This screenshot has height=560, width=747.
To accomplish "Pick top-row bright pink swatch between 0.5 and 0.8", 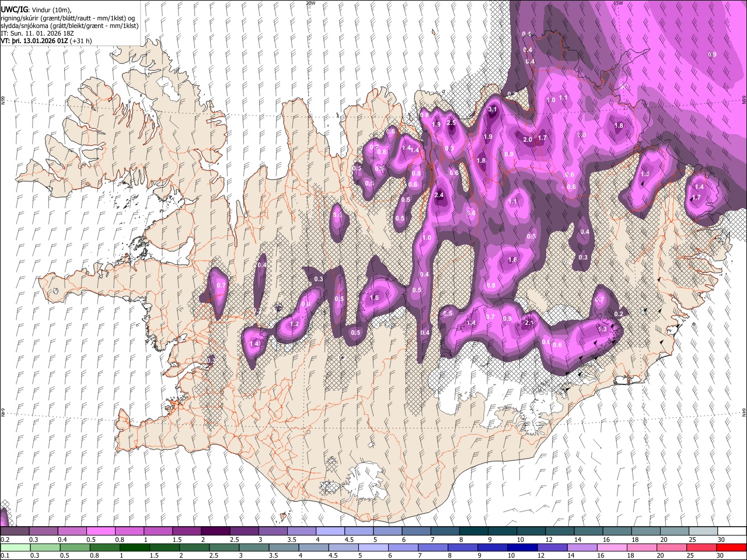I will tap(100, 531).
